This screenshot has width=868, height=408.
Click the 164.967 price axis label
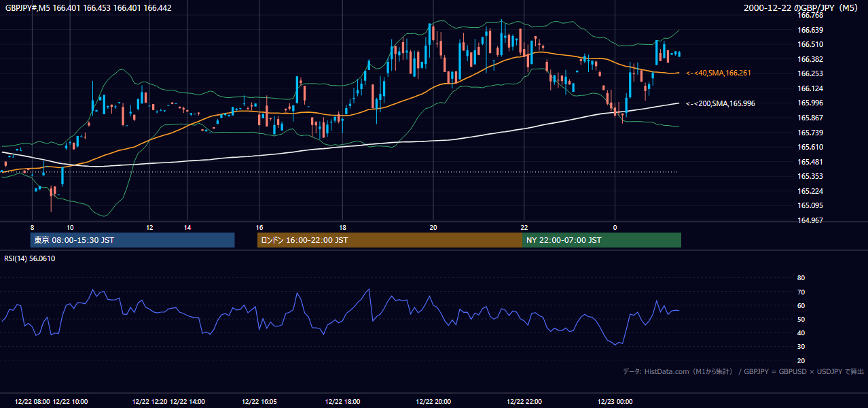point(810,220)
